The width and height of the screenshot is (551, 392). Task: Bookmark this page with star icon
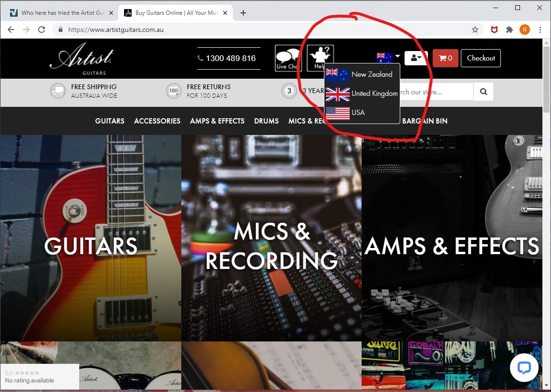point(475,30)
